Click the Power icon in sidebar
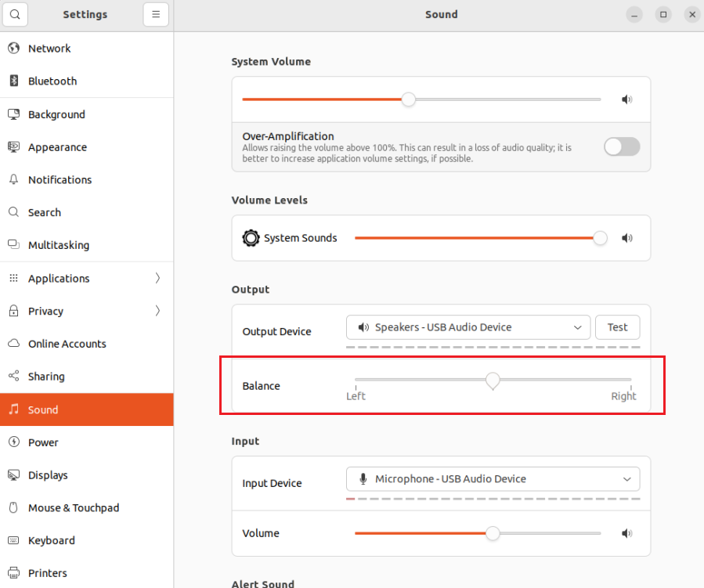The width and height of the screenshot is (704, 588). [x=13, y=442]
